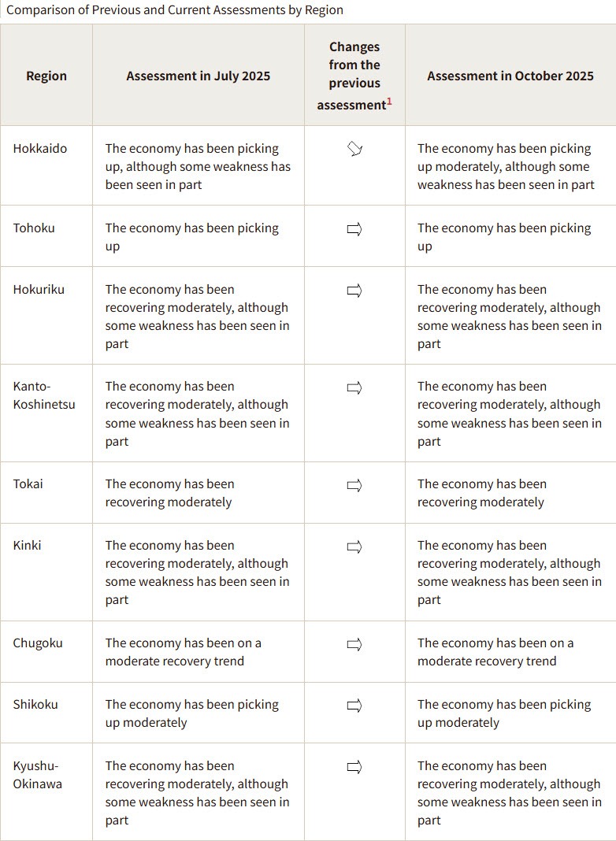Image resolution: width=616 pixels, height=841 pixels.
Task: Click the 'Assessment in October 2025' header
Action: click(510, 76)
